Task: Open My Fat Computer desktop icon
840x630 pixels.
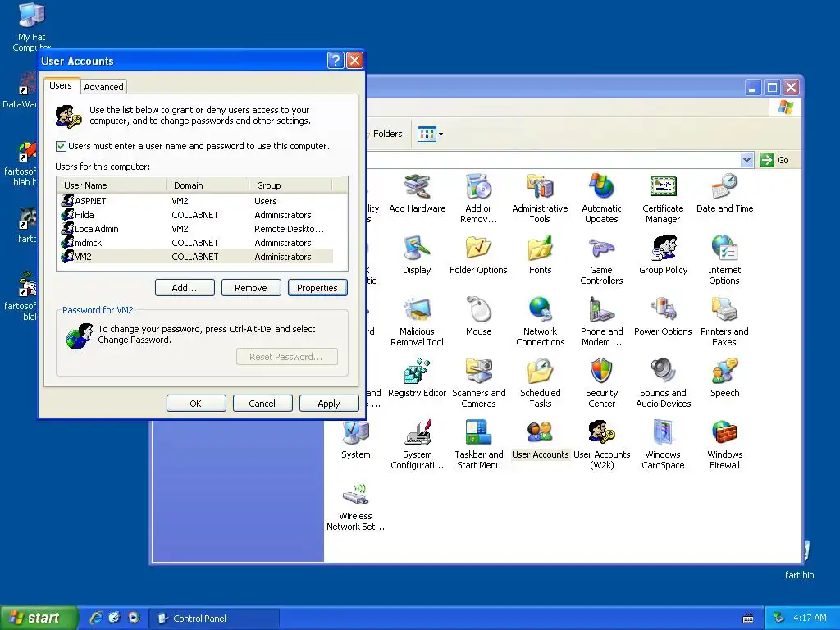Action: pyautogui.click(x=32, y=27)
